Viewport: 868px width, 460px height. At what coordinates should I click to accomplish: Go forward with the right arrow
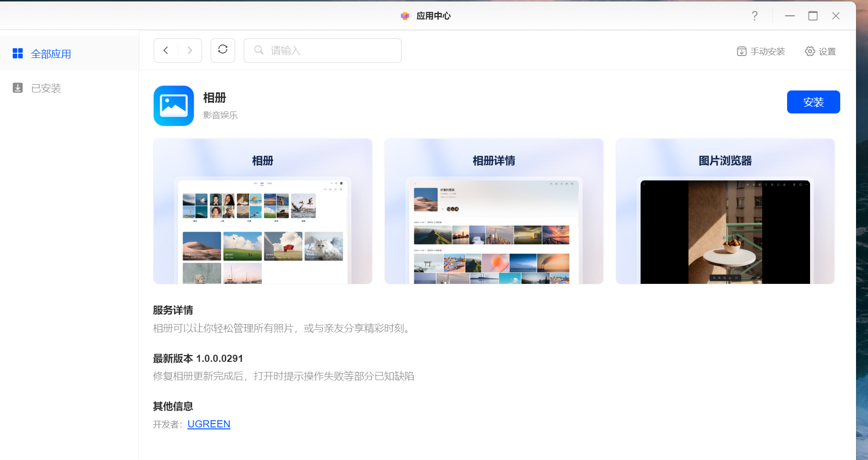coord(190,50)
